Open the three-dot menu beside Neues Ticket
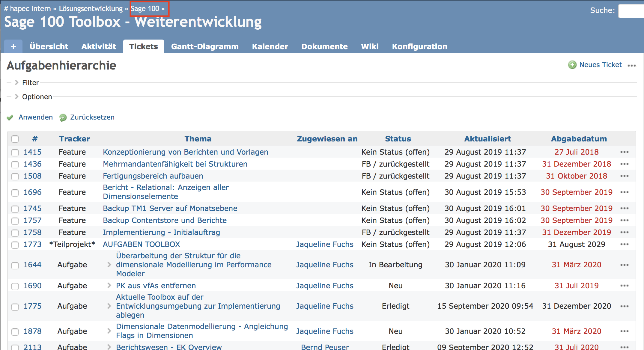 coord(632,65)
